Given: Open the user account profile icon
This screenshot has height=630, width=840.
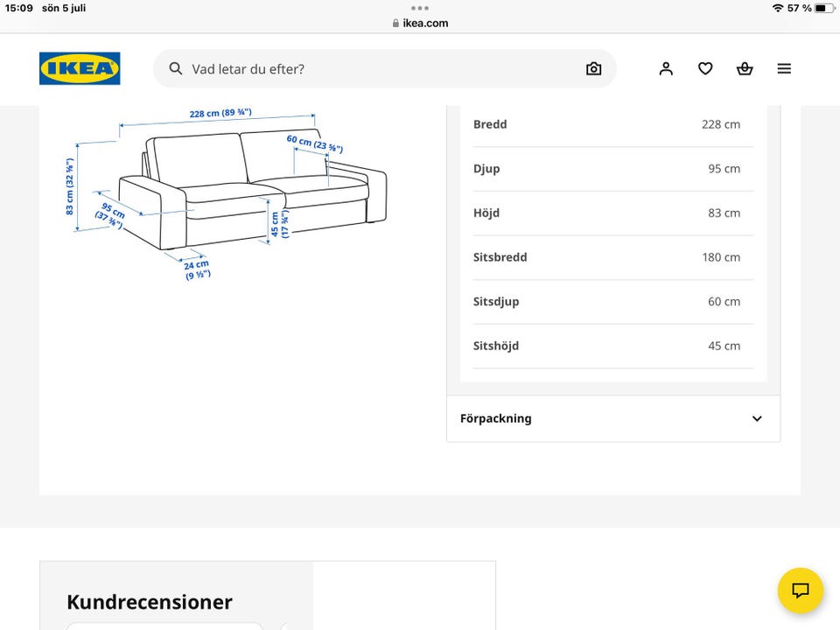Looking at the screenshot, I should 666,68.
